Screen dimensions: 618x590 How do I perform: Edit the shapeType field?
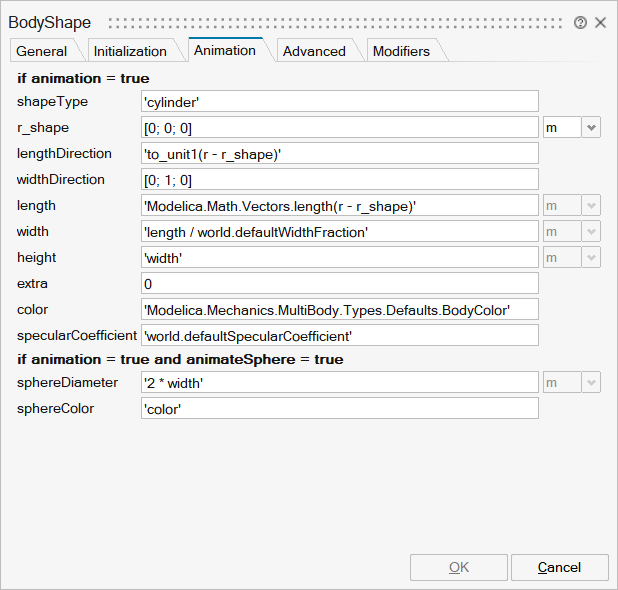pyautogui.click(x=340, y=101)
